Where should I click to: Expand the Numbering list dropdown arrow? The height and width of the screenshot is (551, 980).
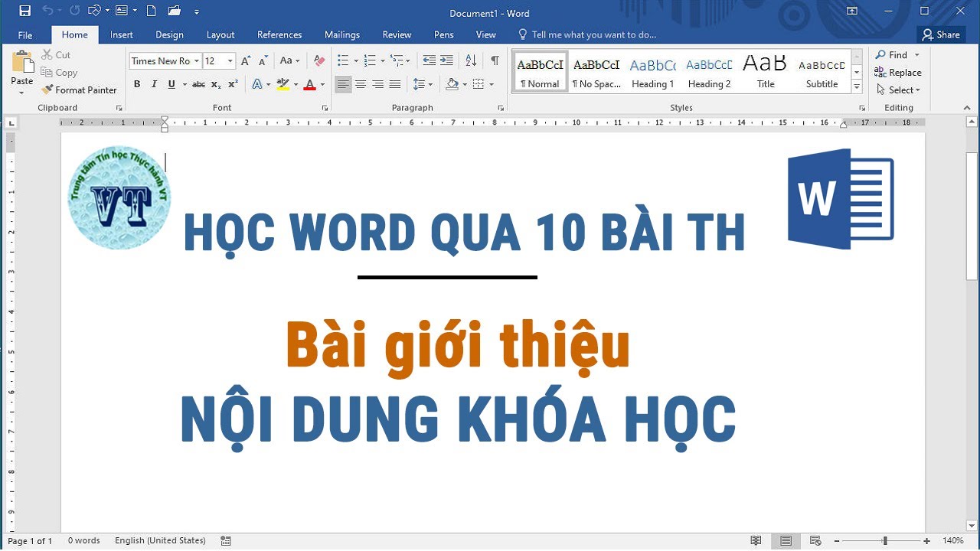tap(382, 61)
